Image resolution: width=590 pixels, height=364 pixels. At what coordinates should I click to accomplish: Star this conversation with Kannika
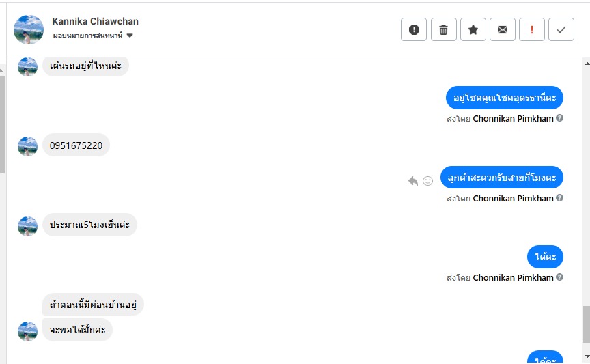(x=473, y=29)
